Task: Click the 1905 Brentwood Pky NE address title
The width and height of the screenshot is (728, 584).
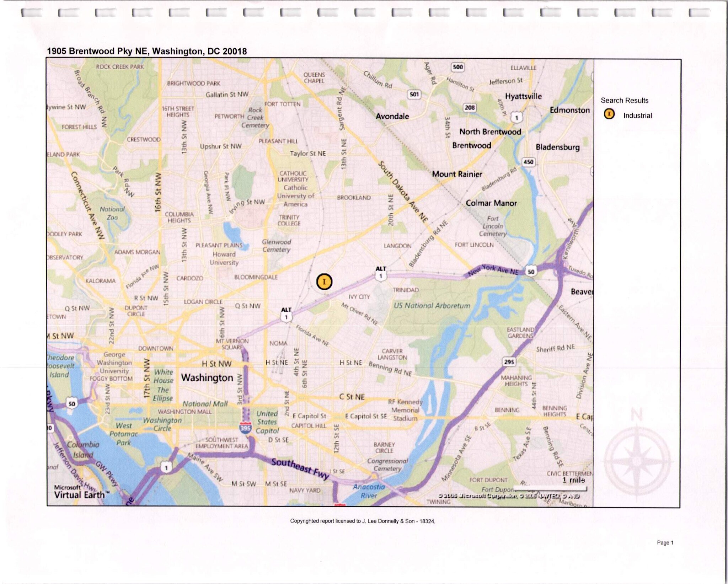Action: click(147, 51)
